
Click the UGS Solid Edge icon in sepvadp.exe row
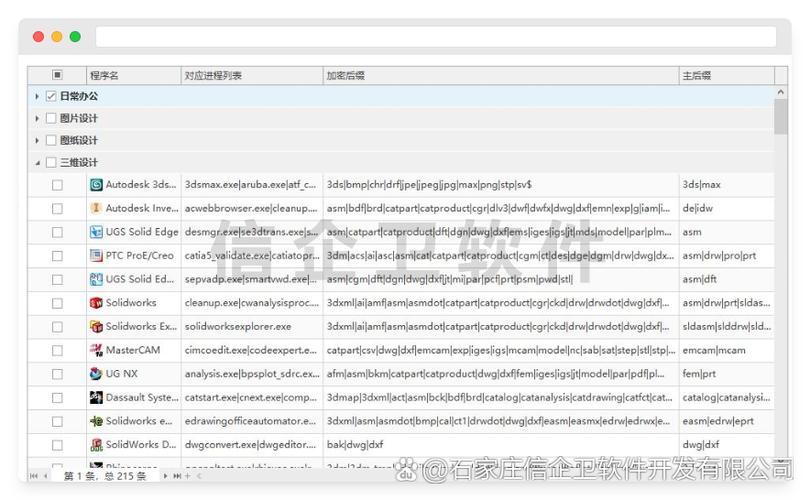(x=96, y=279)
